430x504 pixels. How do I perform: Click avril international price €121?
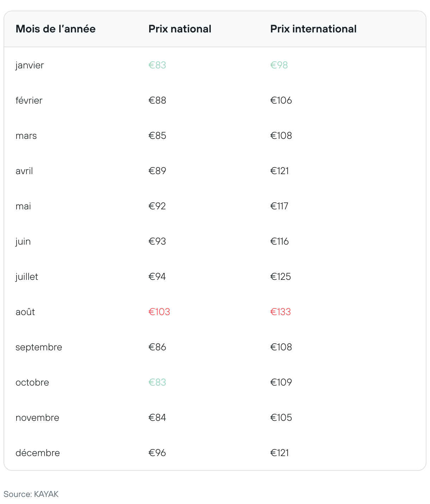[279, 171]
